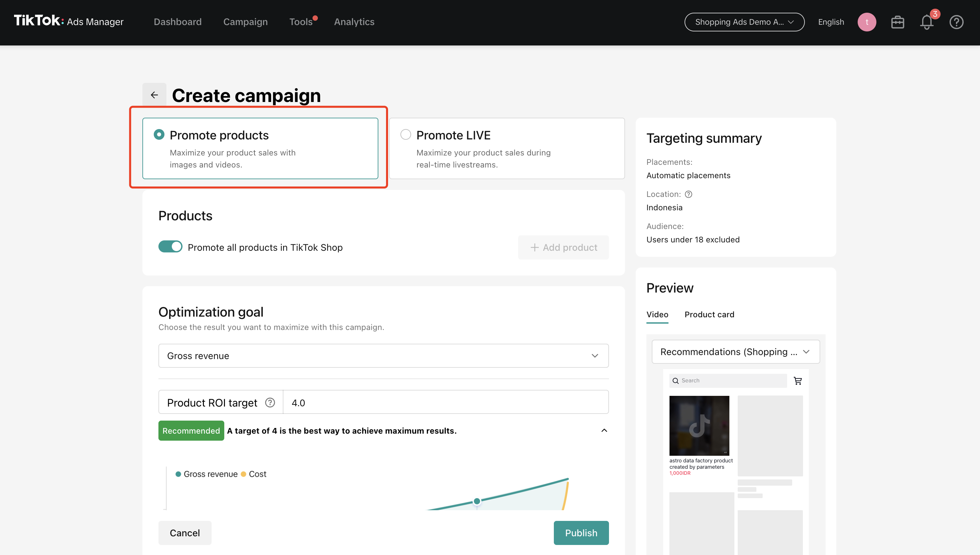
Task: Open the notifications bell
Action: pos(926,22)
